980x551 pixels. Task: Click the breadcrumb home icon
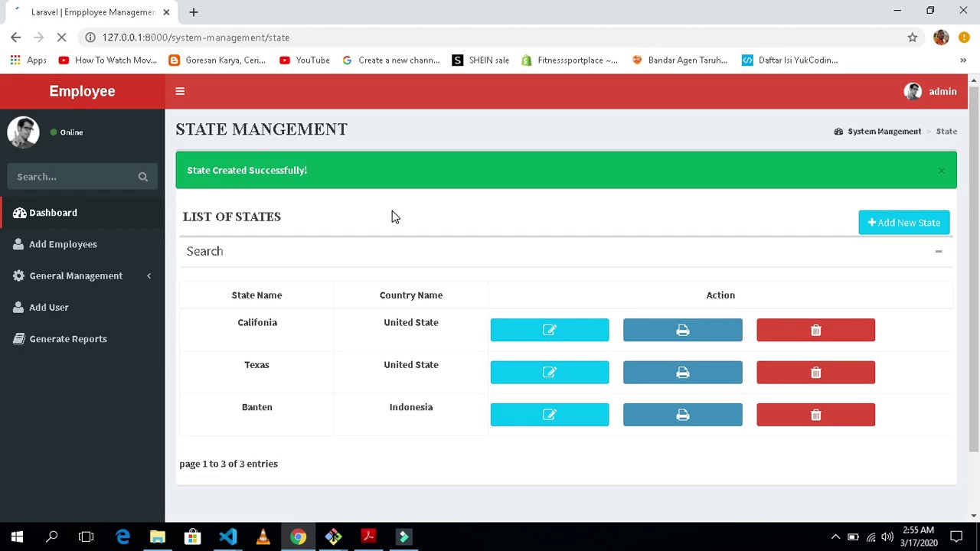tap(838, 131)
